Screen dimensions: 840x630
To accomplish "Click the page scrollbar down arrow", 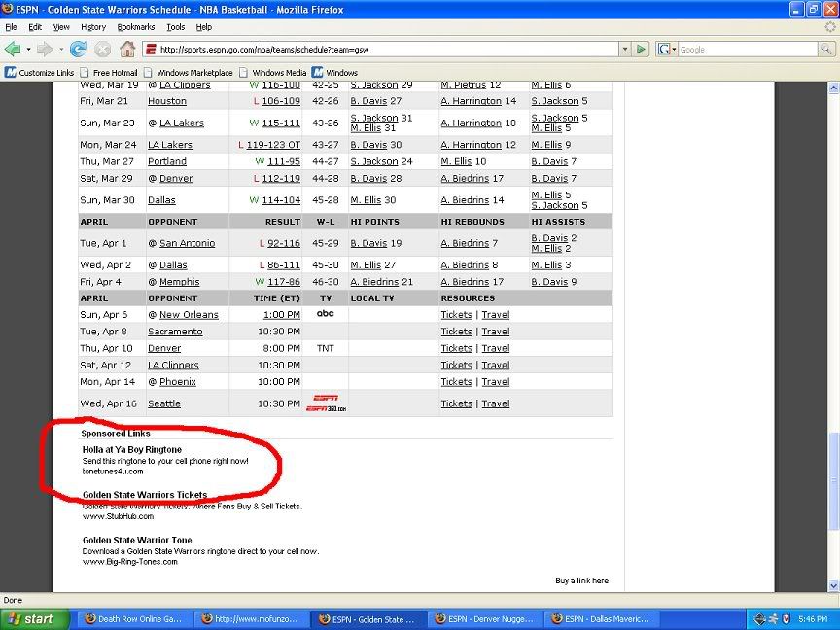I will [x=833, y=585].
